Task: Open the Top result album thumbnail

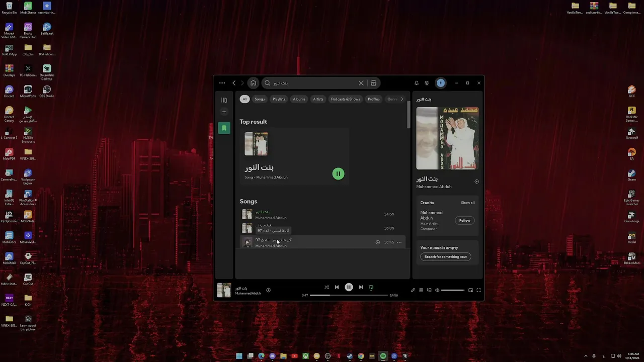Action: pos(256,144)
